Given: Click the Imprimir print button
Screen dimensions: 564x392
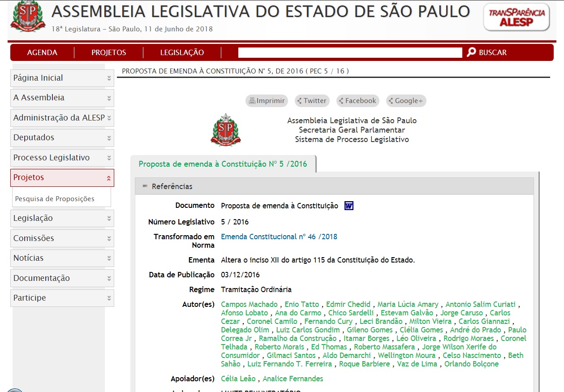Looking at the screenshot, I should [267, 101].
